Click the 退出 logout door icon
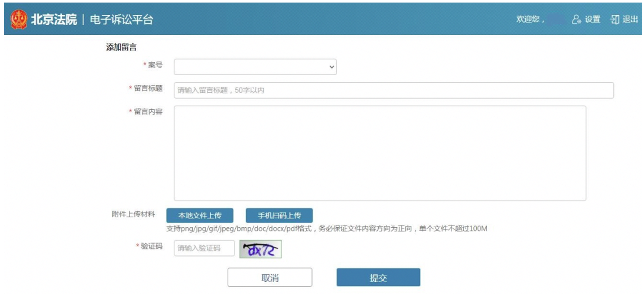This screenshot has height=294, width=644. coord(615,20)
